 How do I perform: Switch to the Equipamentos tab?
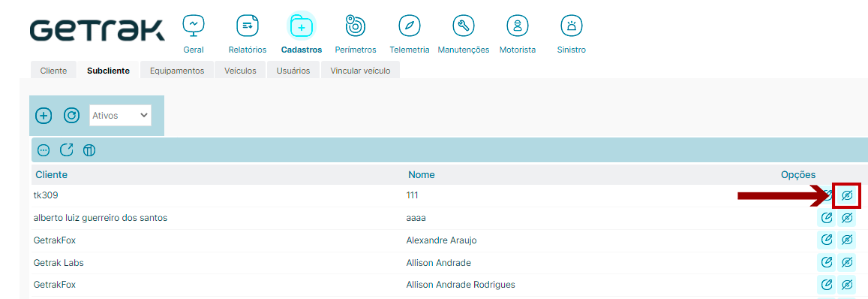coord(177,71)
